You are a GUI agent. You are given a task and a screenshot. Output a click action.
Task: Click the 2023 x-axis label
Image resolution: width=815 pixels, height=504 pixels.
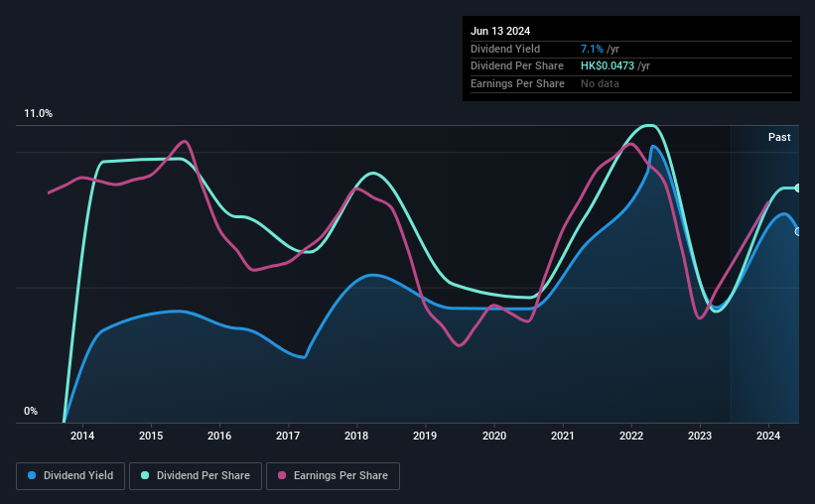pos(700,436)
